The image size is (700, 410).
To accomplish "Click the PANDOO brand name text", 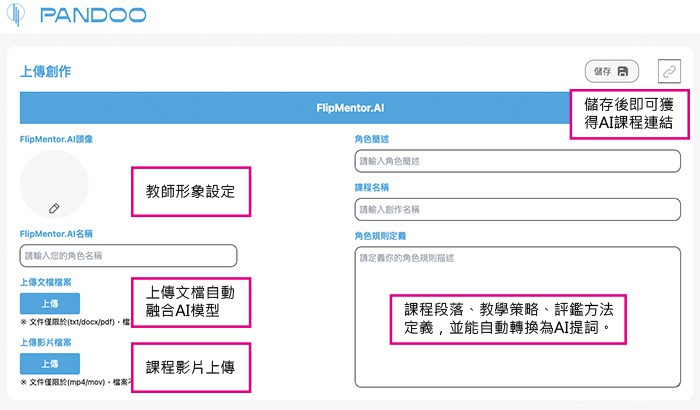I will 93,16.
